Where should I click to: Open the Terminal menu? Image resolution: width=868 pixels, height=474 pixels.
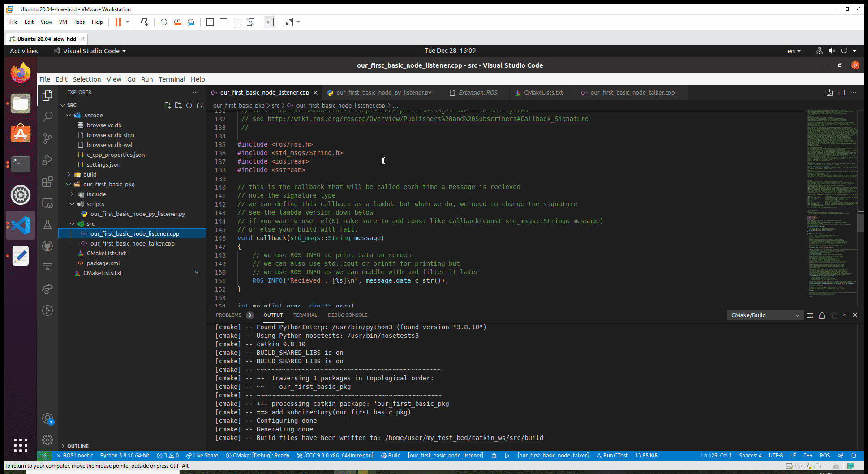coord(172,79)
